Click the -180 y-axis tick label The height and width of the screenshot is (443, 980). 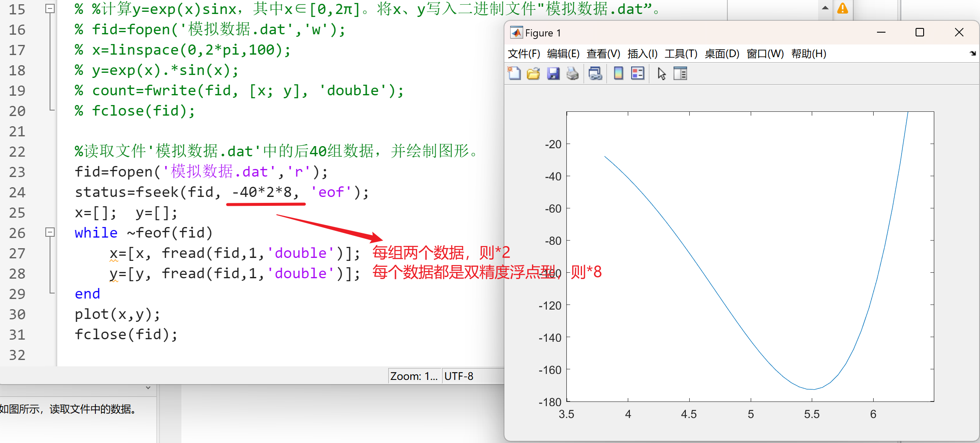pos(550,402)
